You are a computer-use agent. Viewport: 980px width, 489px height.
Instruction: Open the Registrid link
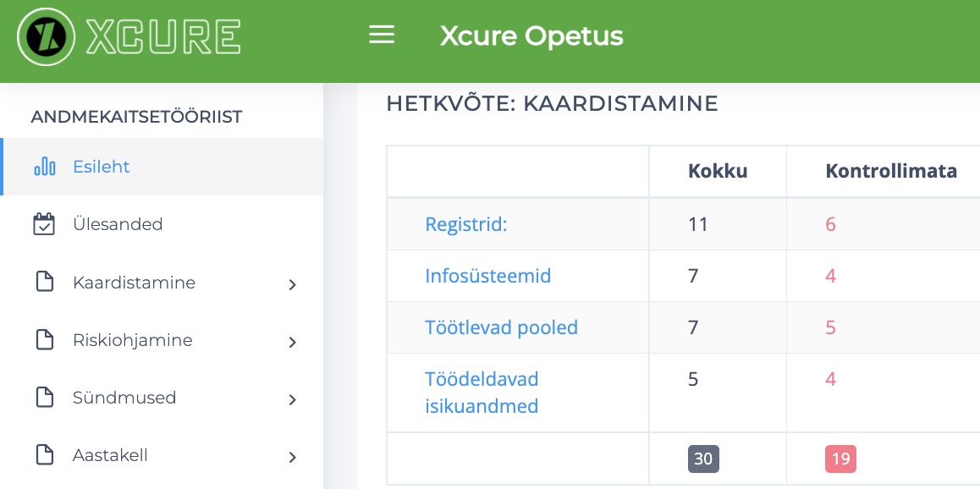pos(465,224)
